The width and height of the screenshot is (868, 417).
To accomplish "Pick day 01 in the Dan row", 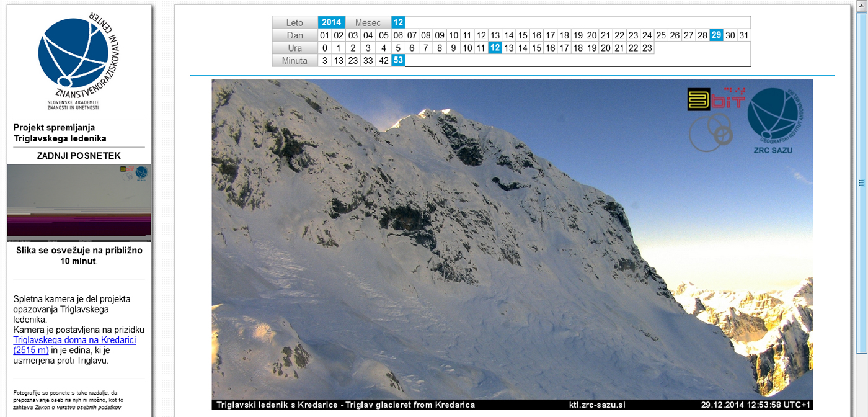I will coord(325,35).
